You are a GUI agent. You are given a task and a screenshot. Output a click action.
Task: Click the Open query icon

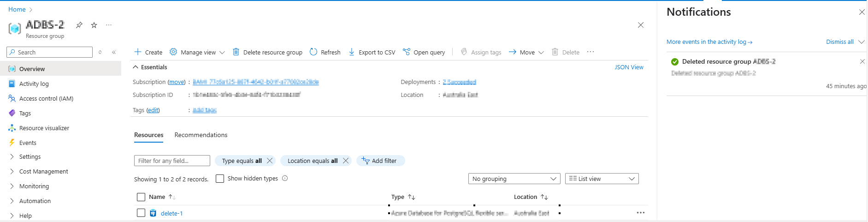[x=407, y=52]
